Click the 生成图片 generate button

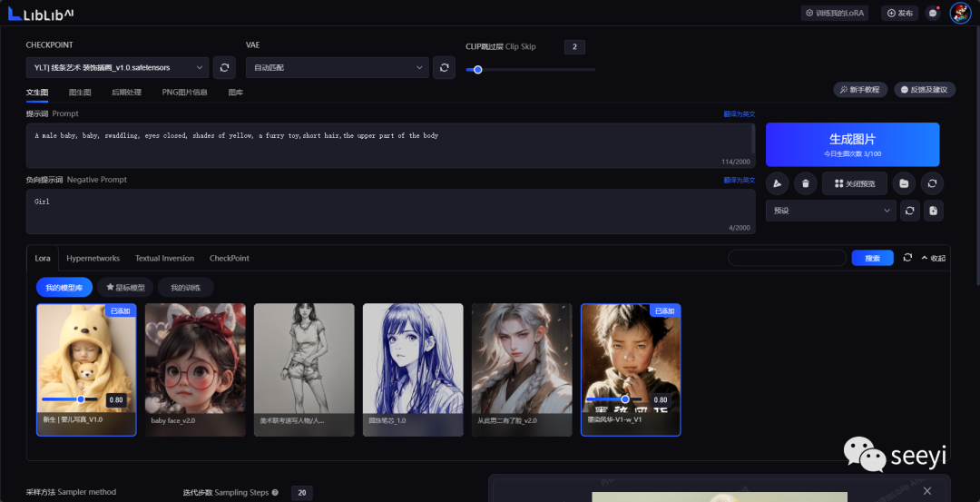[852, 143]
